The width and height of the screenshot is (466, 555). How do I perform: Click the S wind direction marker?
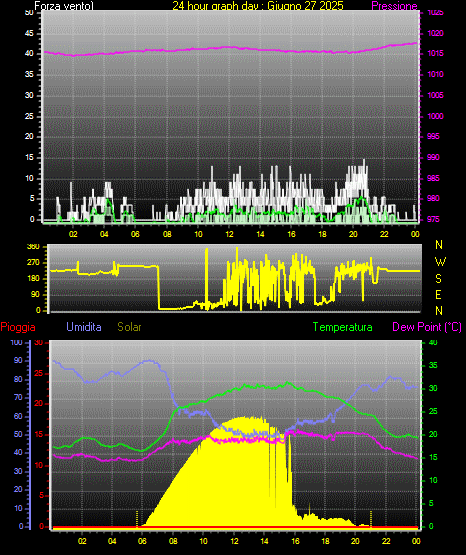click(x=438, y=279)
